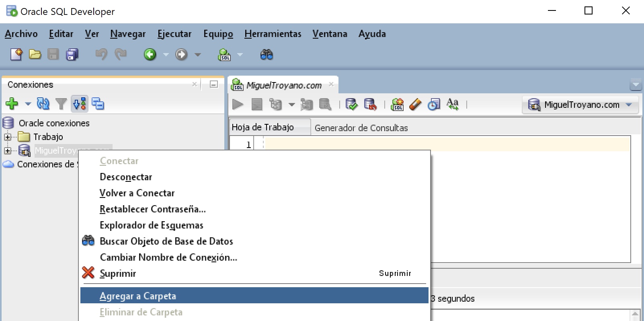The width and height of the screenshot is (644, 321).
Task: Open the Explain Plan dropdown arrow
Action: point(292,105)
